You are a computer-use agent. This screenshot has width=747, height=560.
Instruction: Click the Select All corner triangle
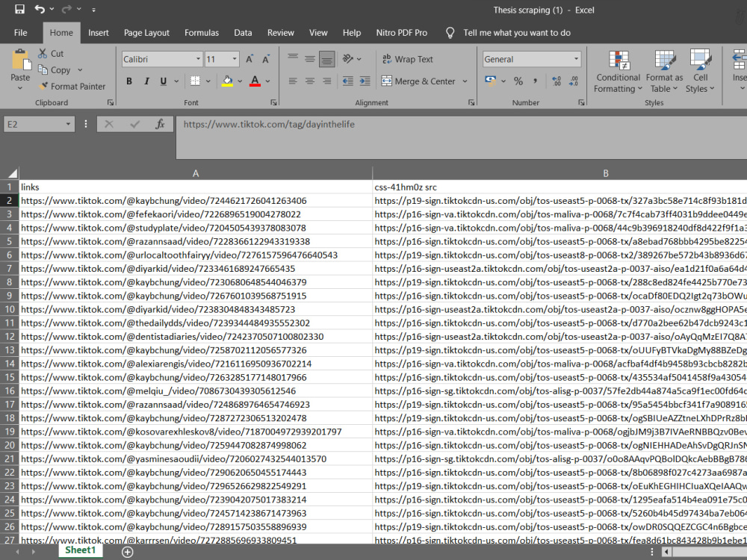click(x=13, y=173)
